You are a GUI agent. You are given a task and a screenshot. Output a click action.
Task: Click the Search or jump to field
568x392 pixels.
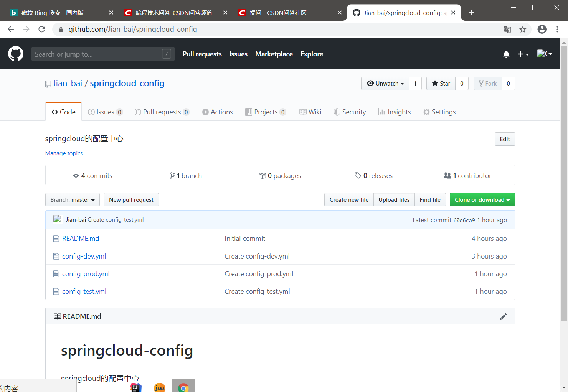(x=103, y=54)
